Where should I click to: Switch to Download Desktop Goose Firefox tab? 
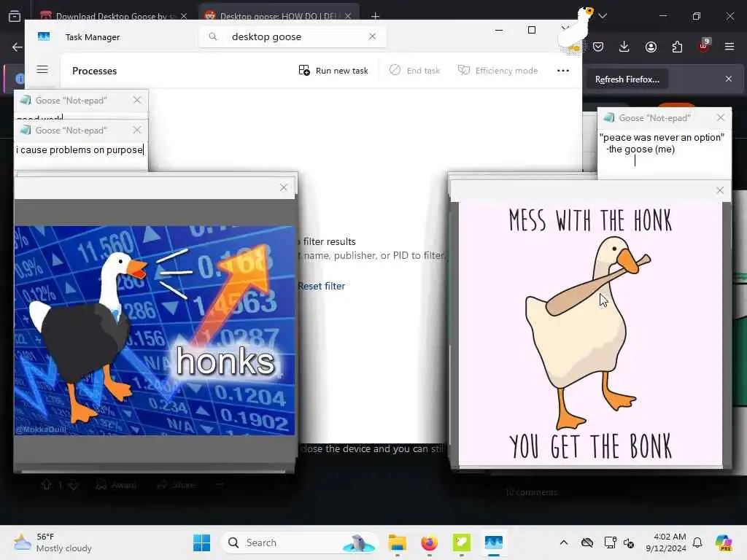tap(112, 16)
